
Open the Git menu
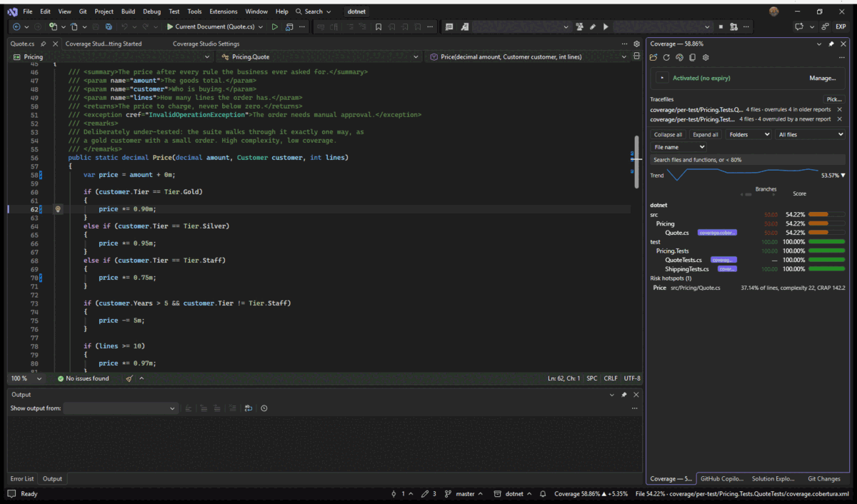point(84,11)
